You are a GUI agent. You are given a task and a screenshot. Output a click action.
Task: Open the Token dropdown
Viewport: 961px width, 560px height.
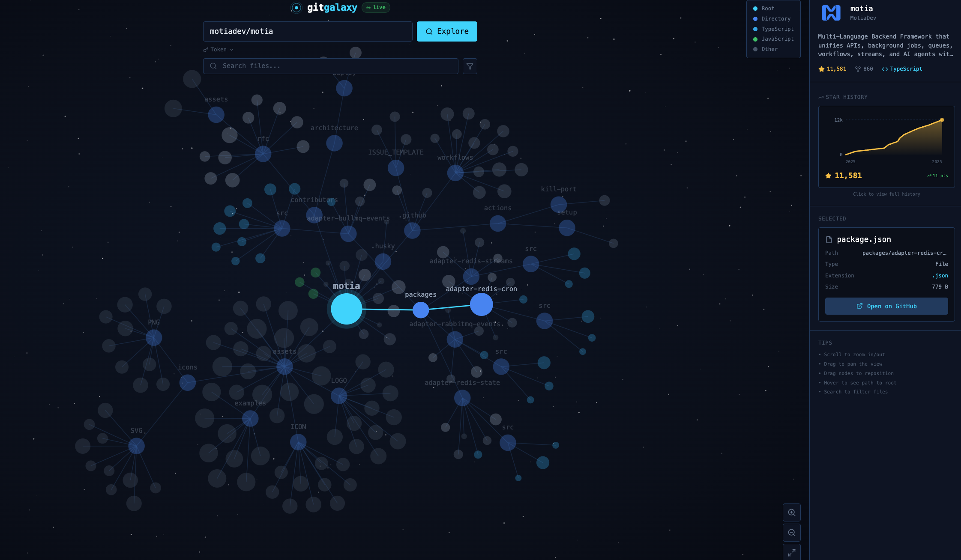[218, 49]
